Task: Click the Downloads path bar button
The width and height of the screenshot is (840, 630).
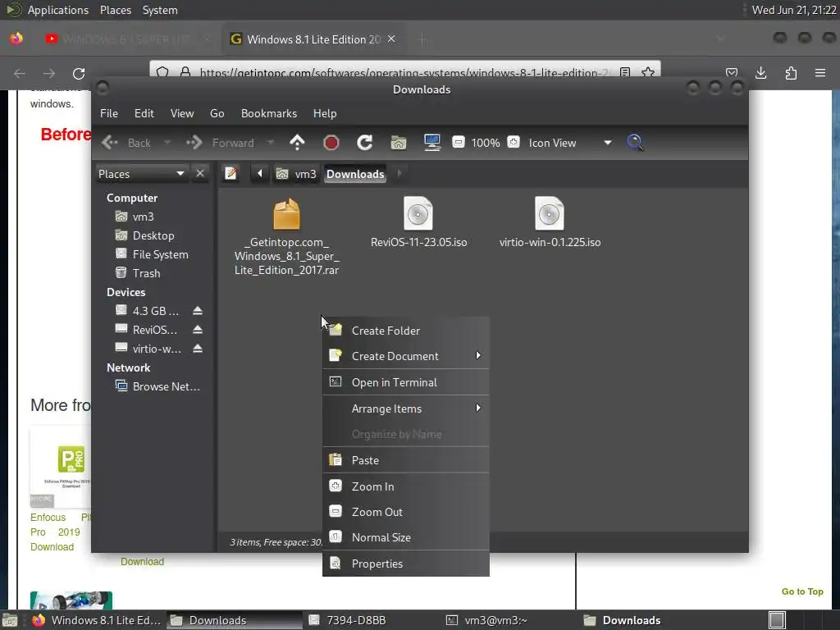Action: pos(355,174)
